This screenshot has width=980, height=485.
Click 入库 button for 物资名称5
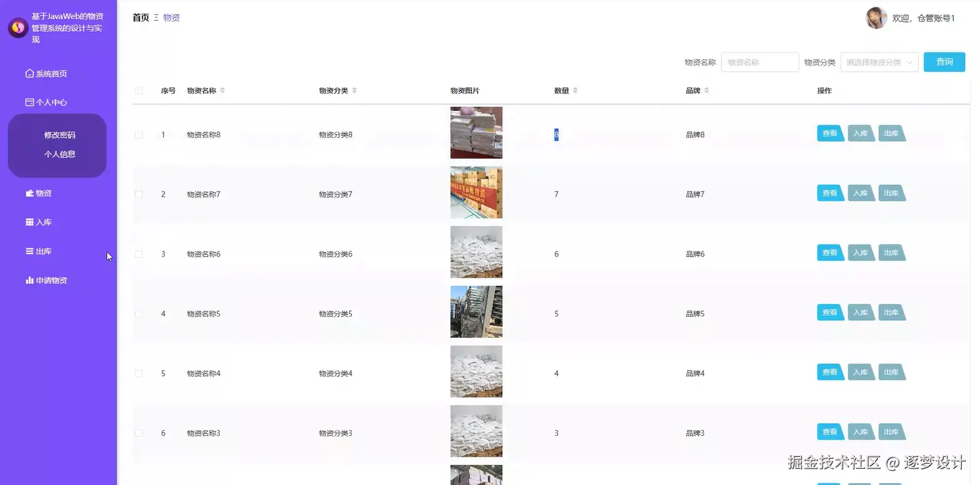pyautogui.click(x=861, y=313)
